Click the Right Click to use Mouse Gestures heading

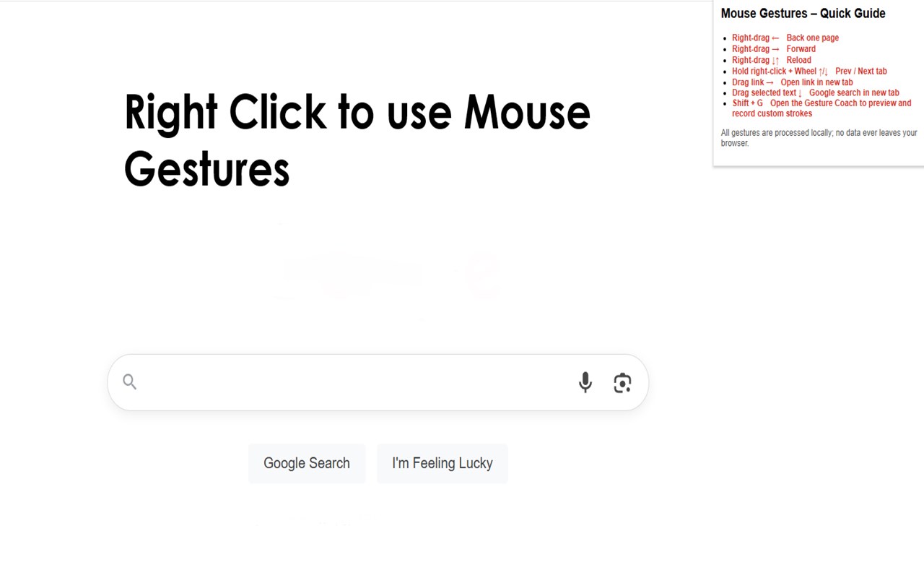click(x=357, y=140)
